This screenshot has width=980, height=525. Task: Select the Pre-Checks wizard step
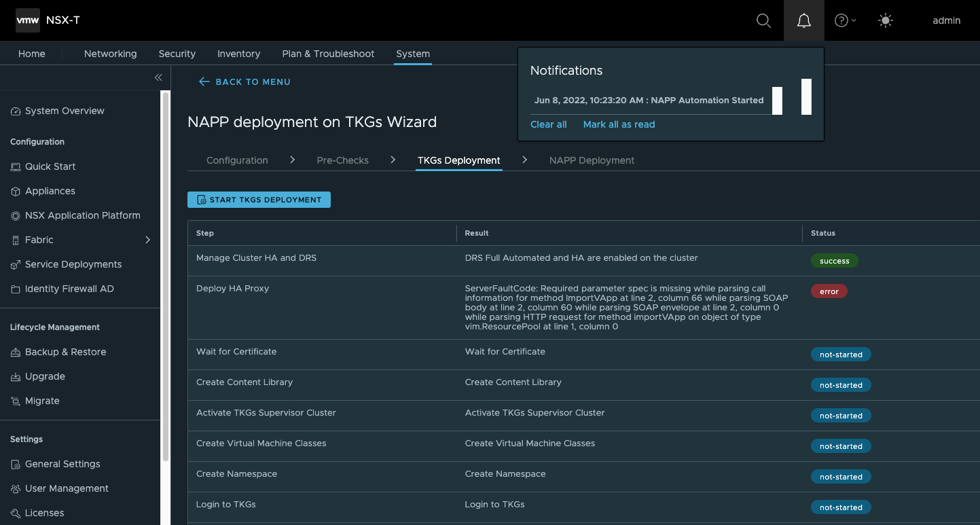[343, 160]
